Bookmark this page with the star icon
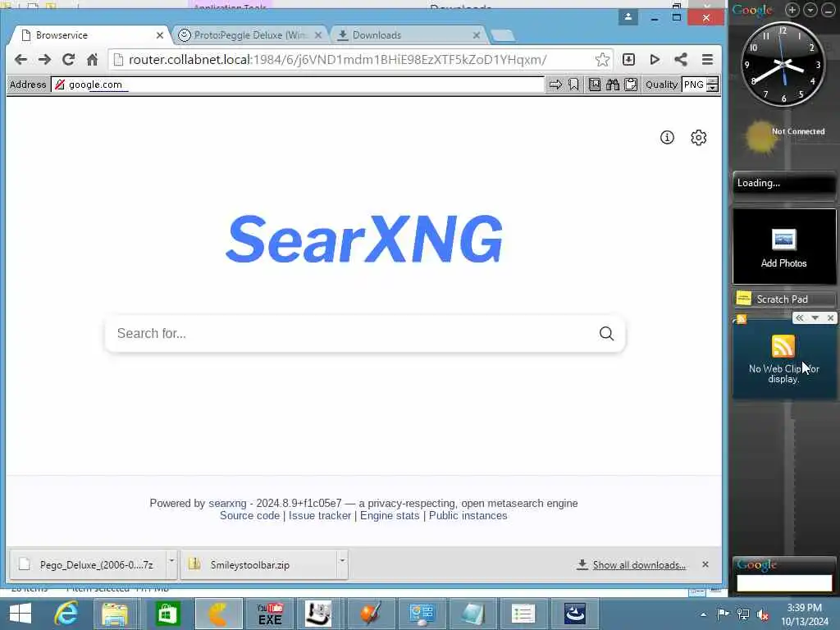840x630 pixels. pyautogui.click(x=602, y=59)
